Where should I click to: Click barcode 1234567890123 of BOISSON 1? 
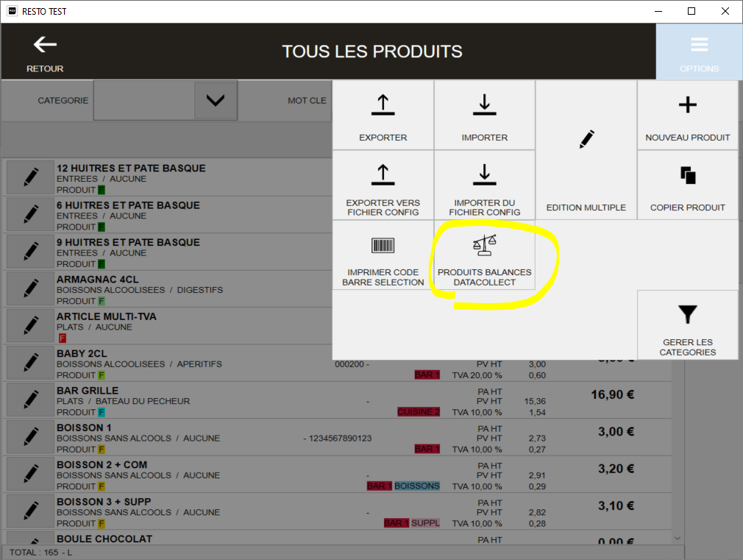(340, 438)
